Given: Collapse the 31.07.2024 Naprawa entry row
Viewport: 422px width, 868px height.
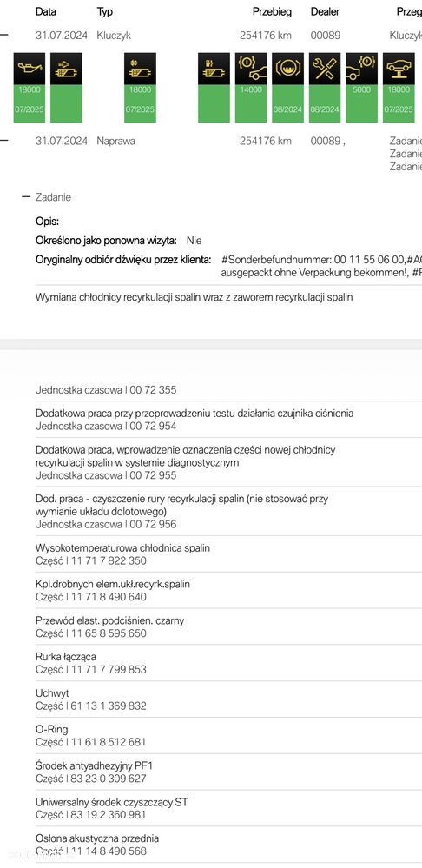Looking at the screenshot, I should pyautogui.click(x=4, y=141).
